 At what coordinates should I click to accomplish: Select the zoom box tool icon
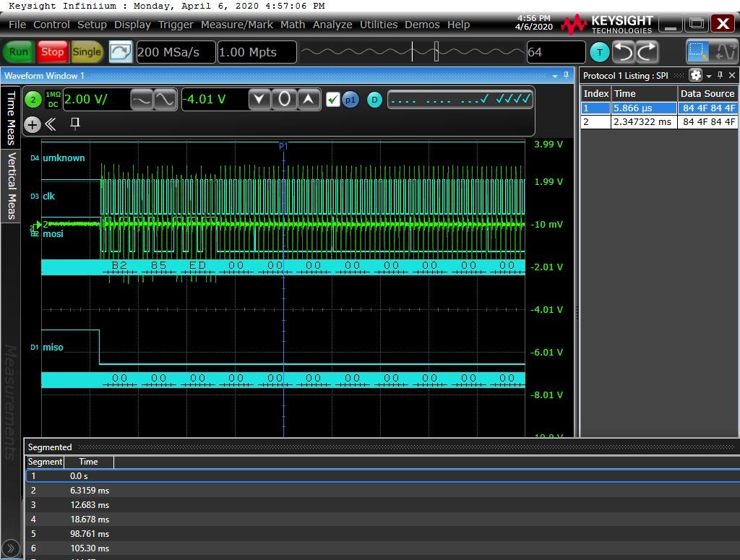(x=698, y=52)
